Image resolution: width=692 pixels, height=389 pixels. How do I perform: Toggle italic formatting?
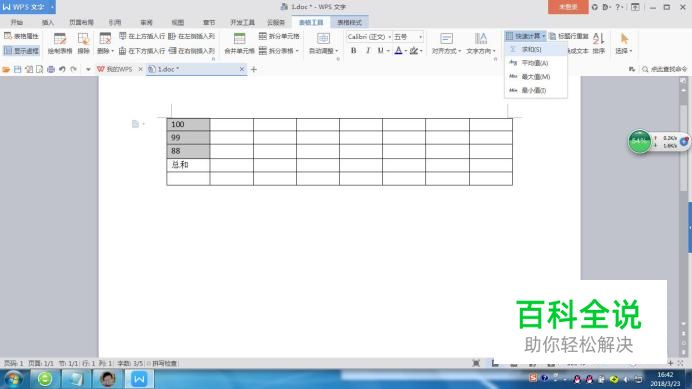tap(368, 51)
